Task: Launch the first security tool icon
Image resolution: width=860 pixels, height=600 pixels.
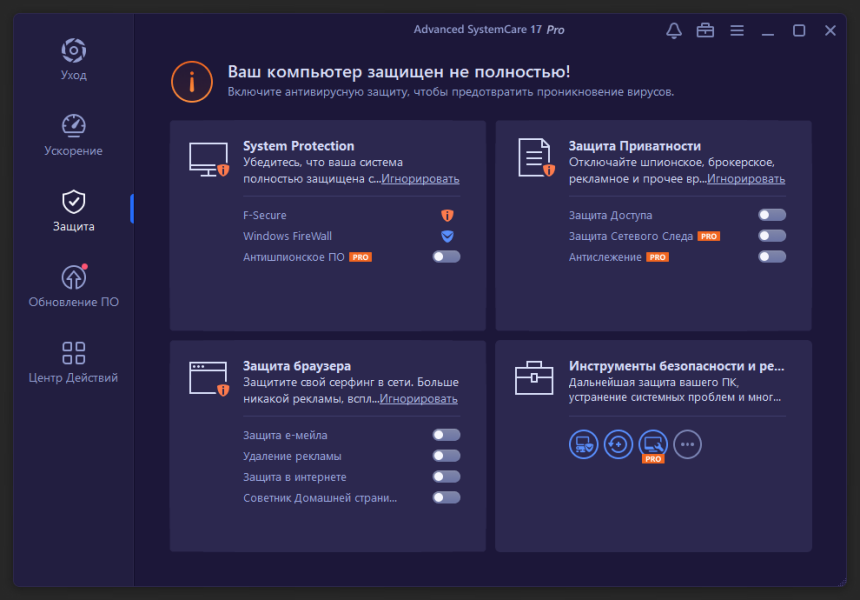Action: (583, 444)
